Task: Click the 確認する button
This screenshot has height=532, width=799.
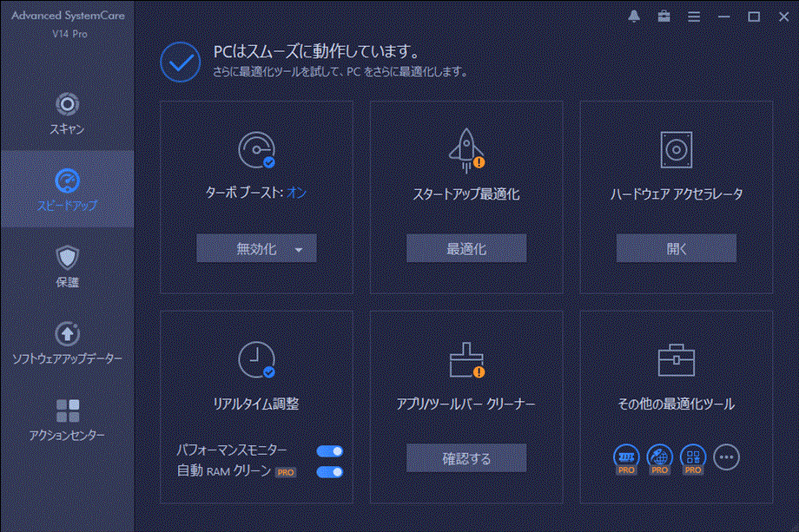Action: pyautogui.click(x=466, y=458)
